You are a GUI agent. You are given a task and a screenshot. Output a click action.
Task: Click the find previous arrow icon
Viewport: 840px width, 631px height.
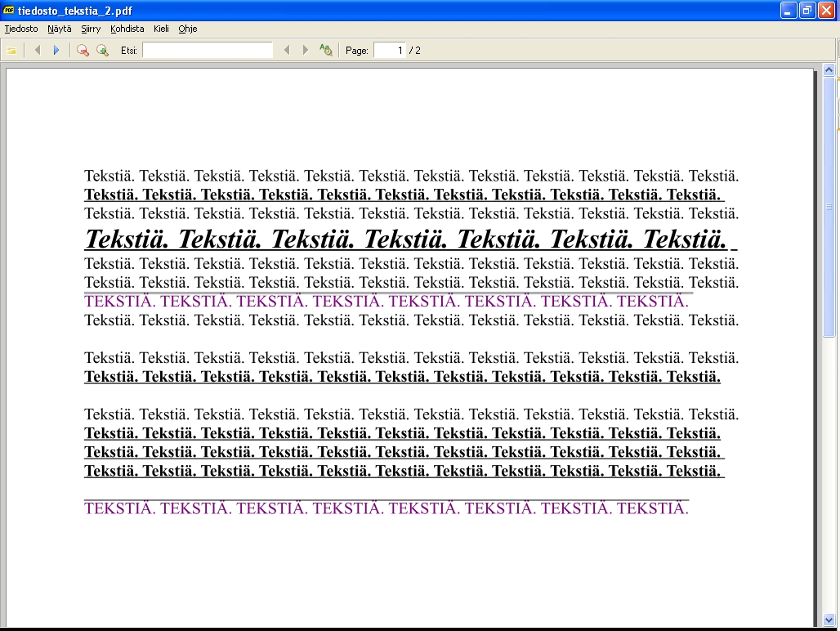click(287, 51)
